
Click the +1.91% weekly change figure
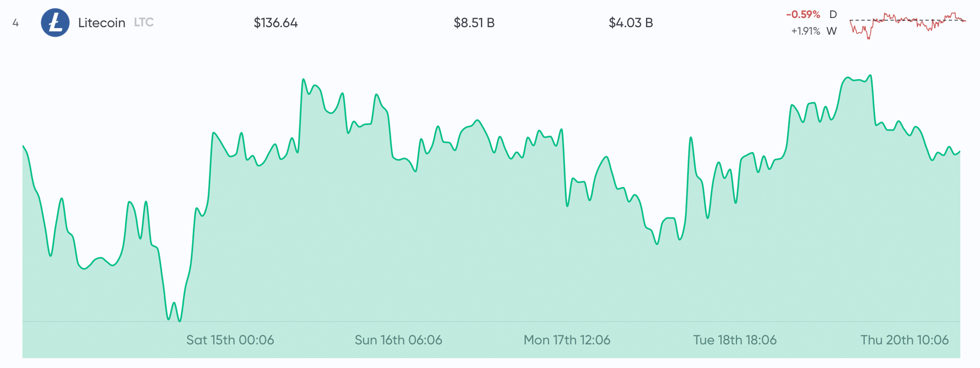(x=805, y=31)
